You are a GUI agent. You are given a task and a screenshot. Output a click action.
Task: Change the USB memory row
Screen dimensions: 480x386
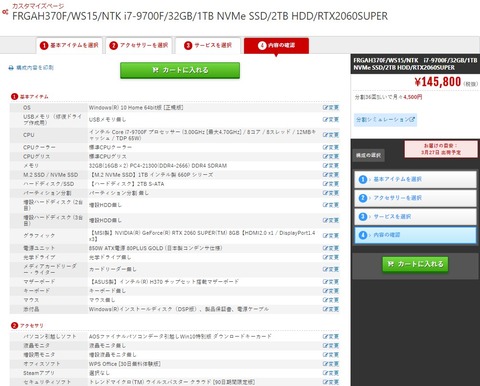click(331, 119)
